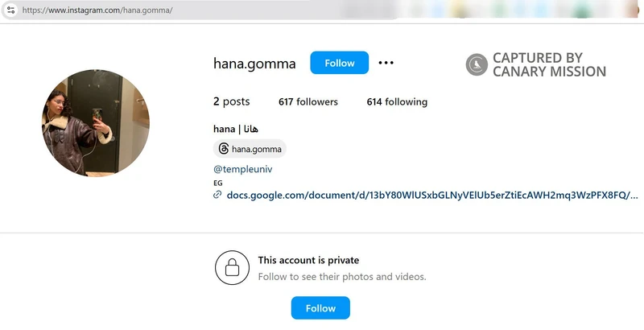Open the three-dot more options menu

tap(386, 63)
